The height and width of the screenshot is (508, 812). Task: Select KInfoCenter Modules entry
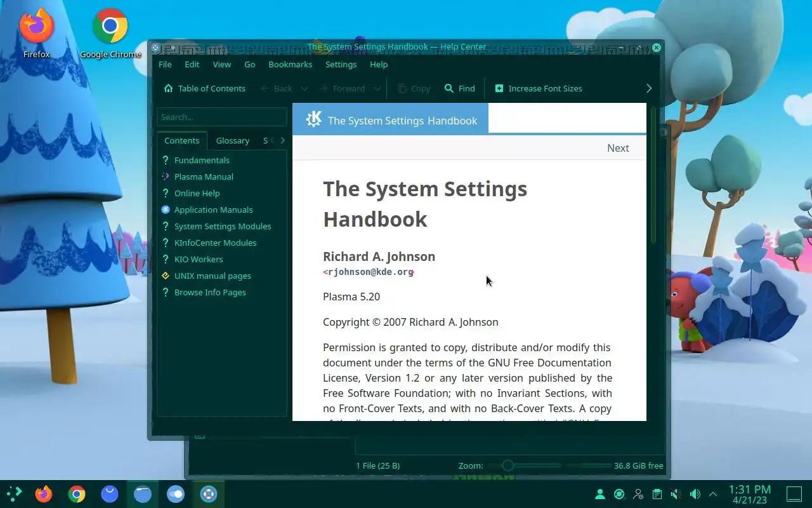(216, 243)
